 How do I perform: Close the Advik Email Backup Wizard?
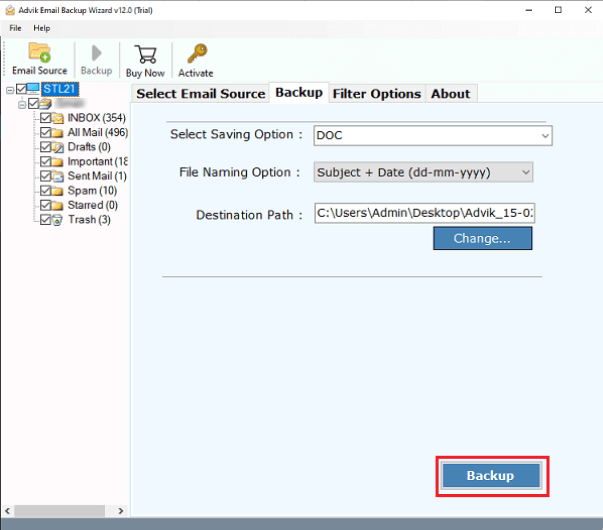click(588, 10)
